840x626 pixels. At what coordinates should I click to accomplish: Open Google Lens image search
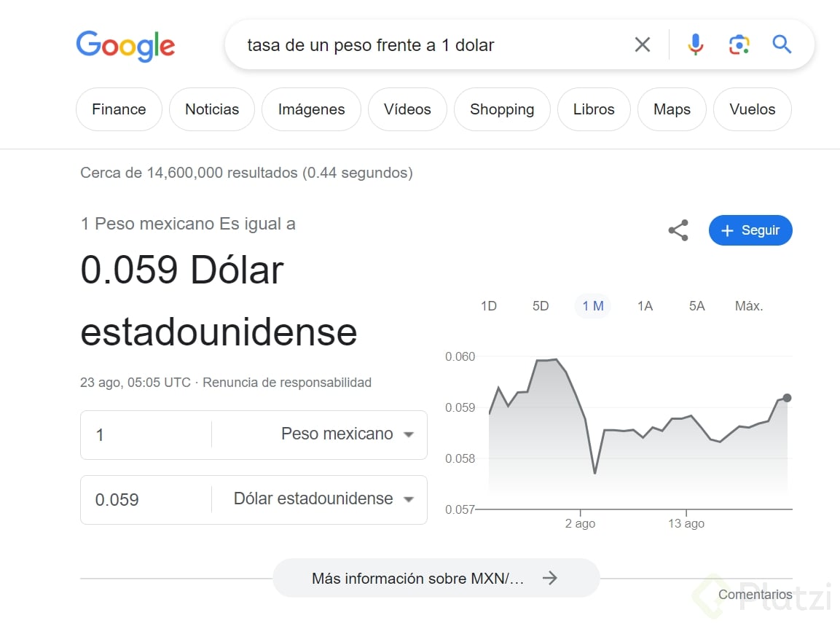coord(739,45)
